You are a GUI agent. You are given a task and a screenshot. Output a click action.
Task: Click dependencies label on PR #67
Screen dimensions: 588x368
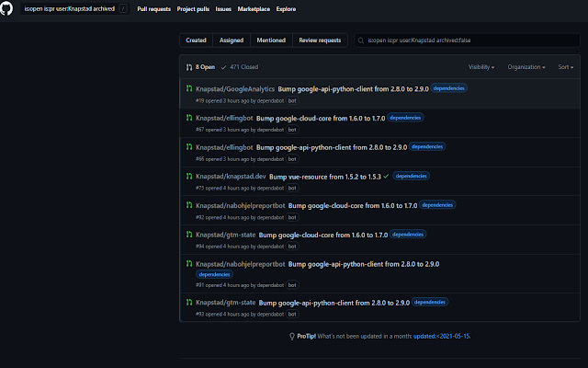point(405,118)
